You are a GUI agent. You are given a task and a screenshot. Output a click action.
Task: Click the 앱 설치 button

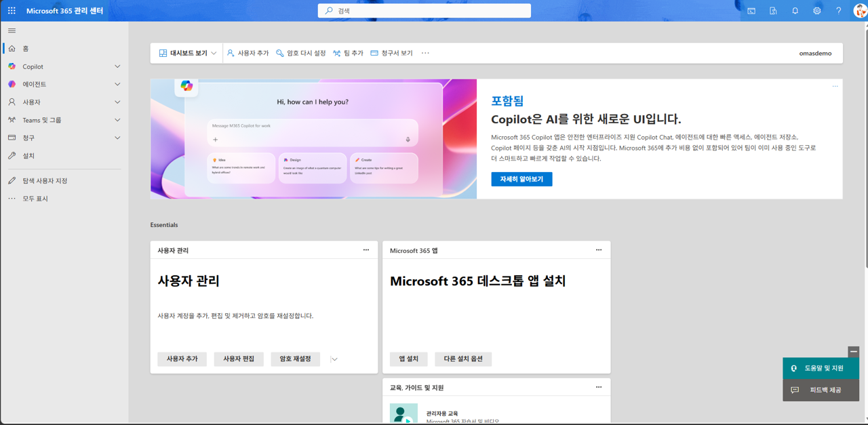coord(408,359)
